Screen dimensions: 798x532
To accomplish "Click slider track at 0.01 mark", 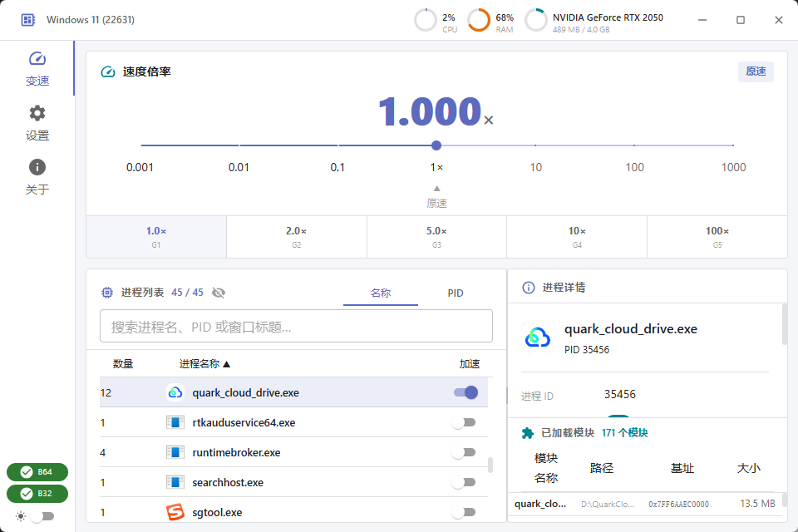I will tap(239, 145).
